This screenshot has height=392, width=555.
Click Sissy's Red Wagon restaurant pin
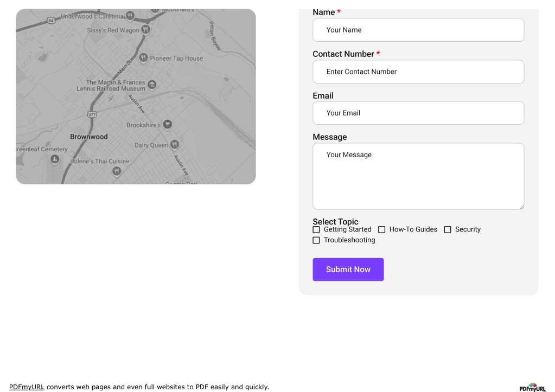coord(145,29)
